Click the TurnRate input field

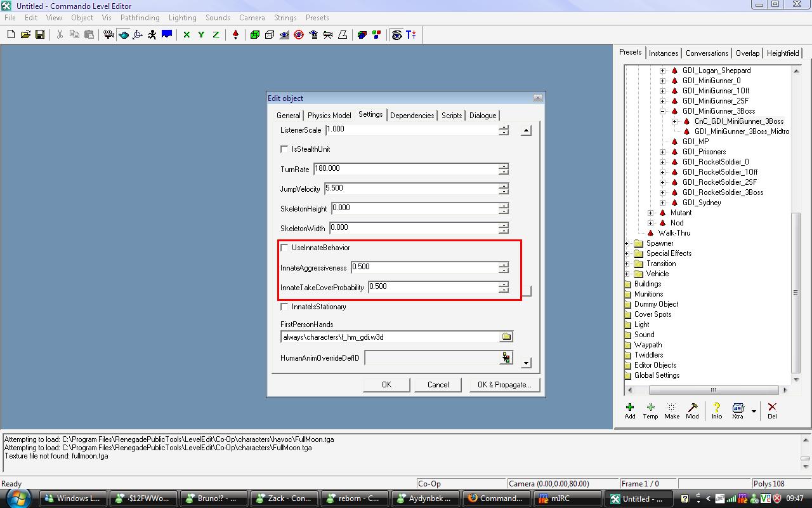click(406, 169)
